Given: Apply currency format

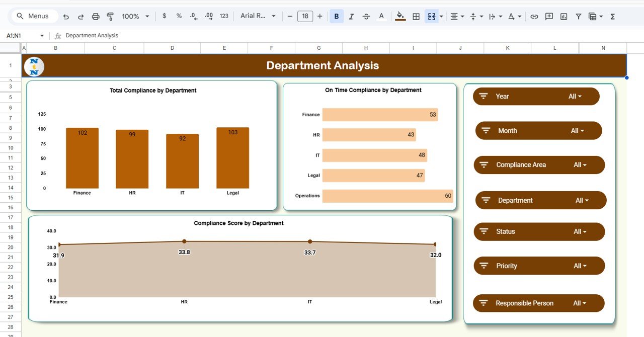Looking at the screenshot, I should pos(164,16).
